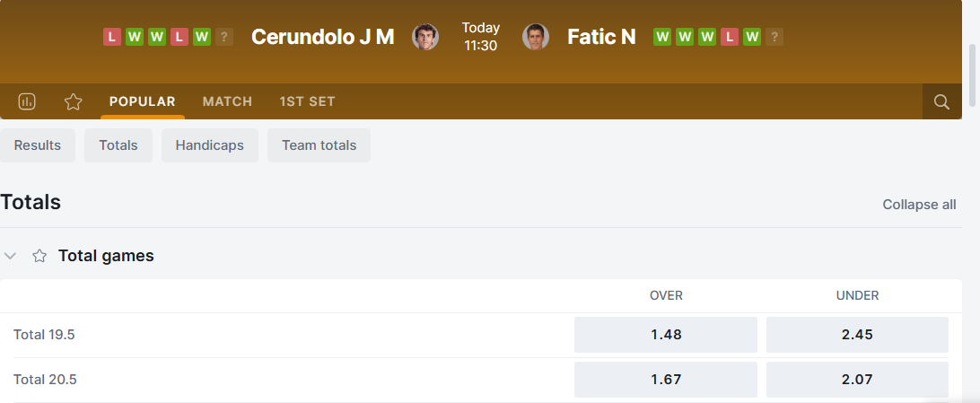Switch to the 1ST SET tab
Image resolution: width=980 pixels, height=403 pixels.
pyautogui.click(x=307, y=101)
